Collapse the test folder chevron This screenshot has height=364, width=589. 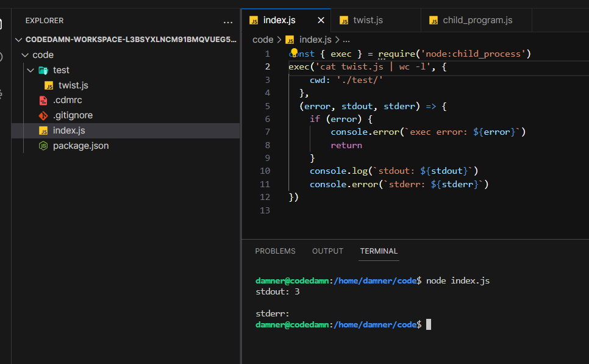(31, 70)
